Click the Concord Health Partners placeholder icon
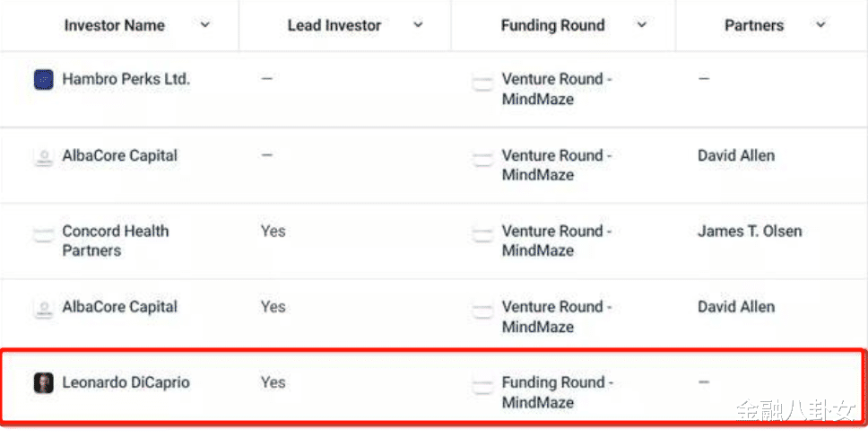The width and height of the screenshot is (868, 438). pos(44,234)
